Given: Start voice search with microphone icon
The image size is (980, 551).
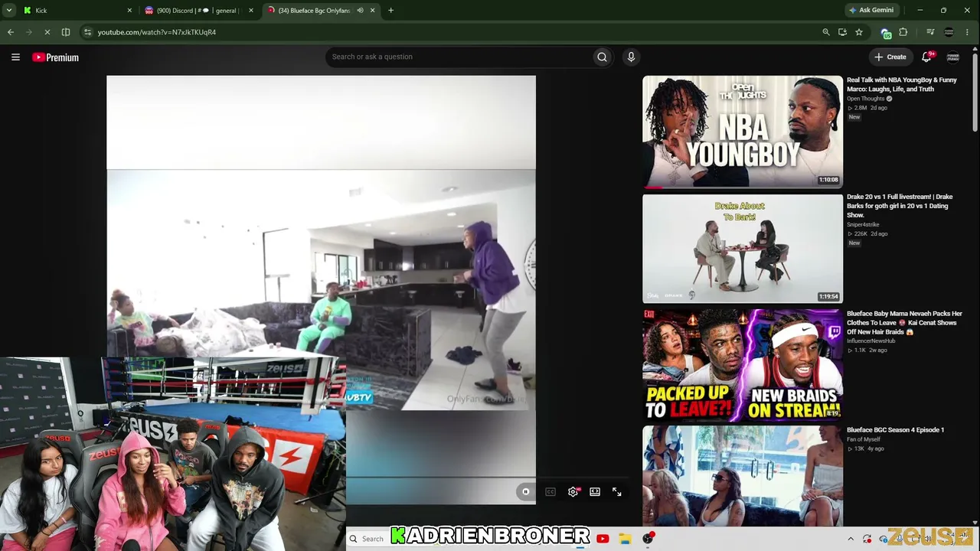Looking at the screenshot, I should click(x=631, y=57).
